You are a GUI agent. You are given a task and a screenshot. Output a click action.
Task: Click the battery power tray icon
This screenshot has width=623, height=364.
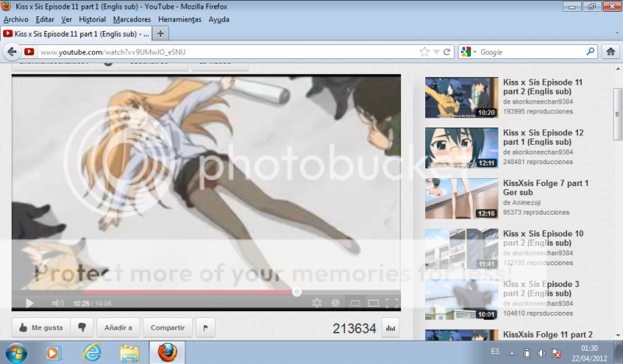pyautogui.click(x=527, y=353)
